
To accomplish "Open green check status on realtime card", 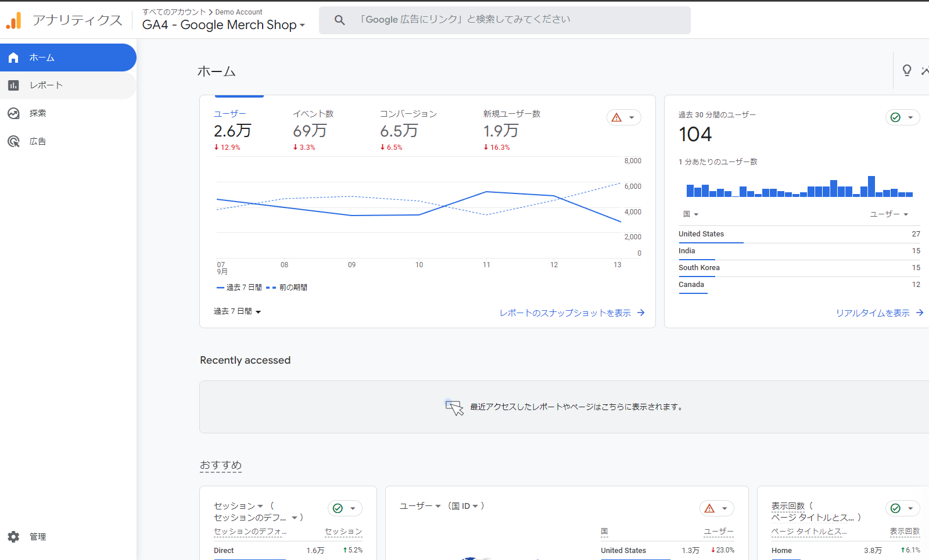I will click(902, 117).
